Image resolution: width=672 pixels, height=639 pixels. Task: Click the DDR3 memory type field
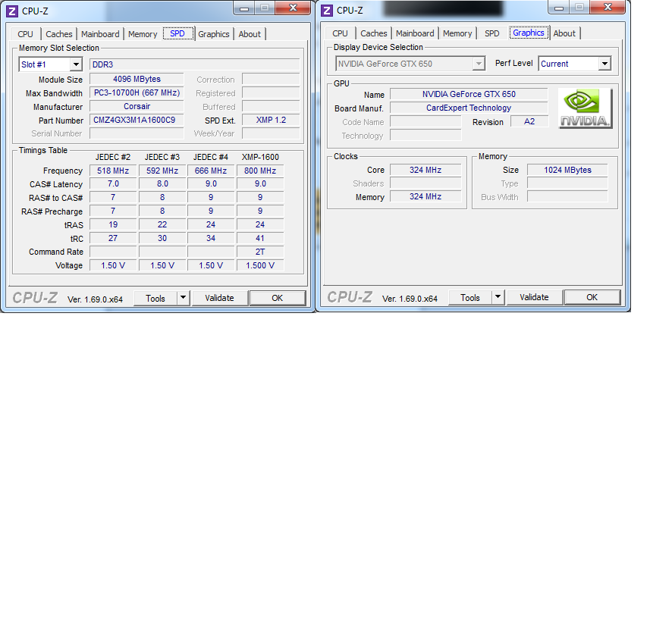pyautogui.click(x=195, y=64)
